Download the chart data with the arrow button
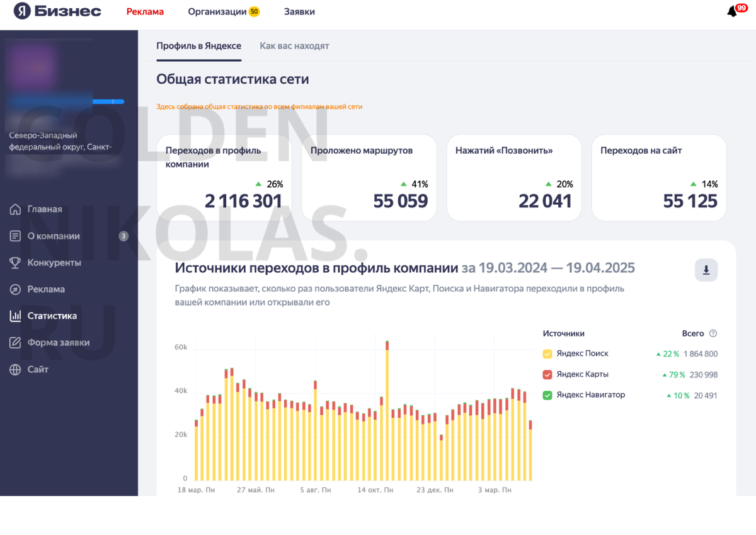Screen dimensions: 756x535 tap(706, 270)
